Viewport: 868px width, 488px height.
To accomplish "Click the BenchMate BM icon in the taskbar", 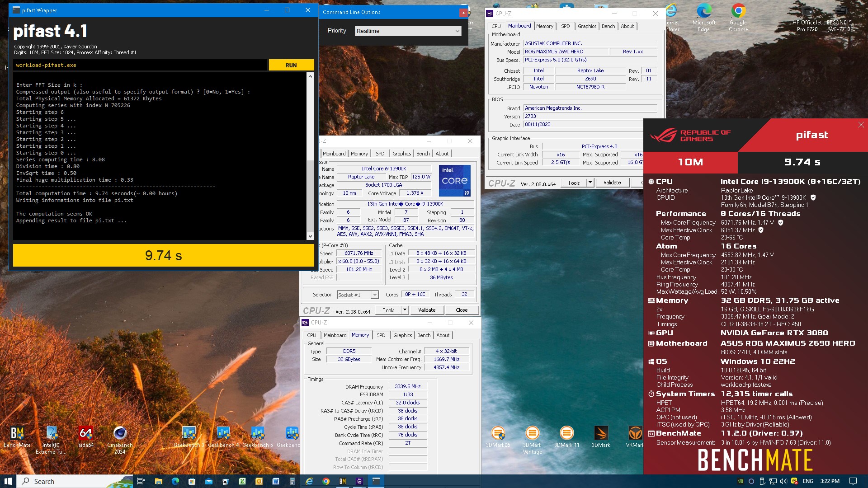I will click(x=343, y=481).
